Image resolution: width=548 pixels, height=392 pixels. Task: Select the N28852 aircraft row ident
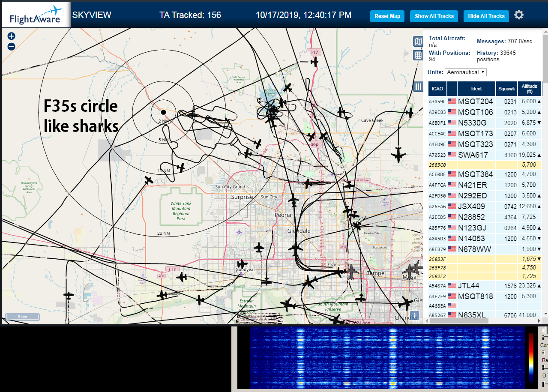(x=471, y=217)
